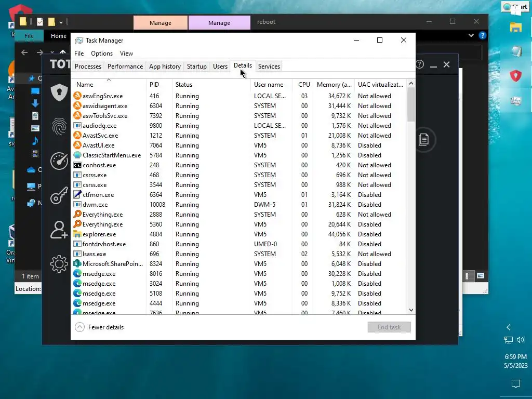Click the msedge.exe icon with PID 8016
Screen dimensions: 532x399
coord(77,273)
